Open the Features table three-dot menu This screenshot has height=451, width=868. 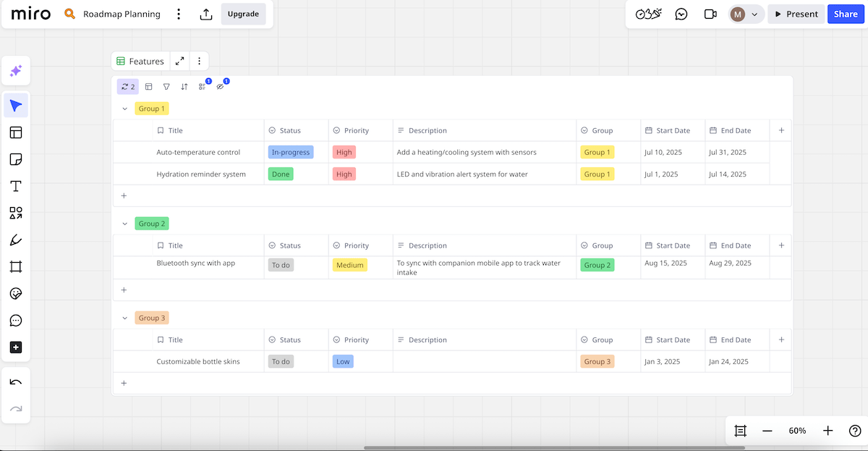coord(199,62)
